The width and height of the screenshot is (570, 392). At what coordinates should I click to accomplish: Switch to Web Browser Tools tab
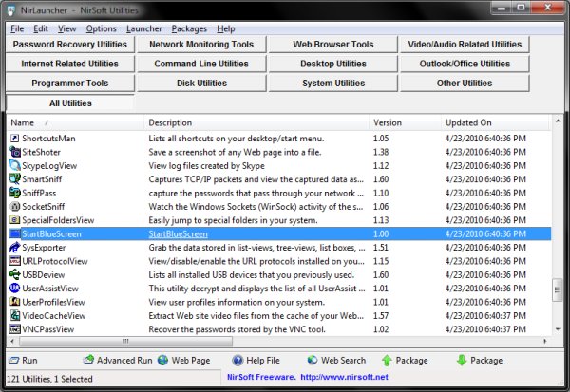click(x=333, y=45)
